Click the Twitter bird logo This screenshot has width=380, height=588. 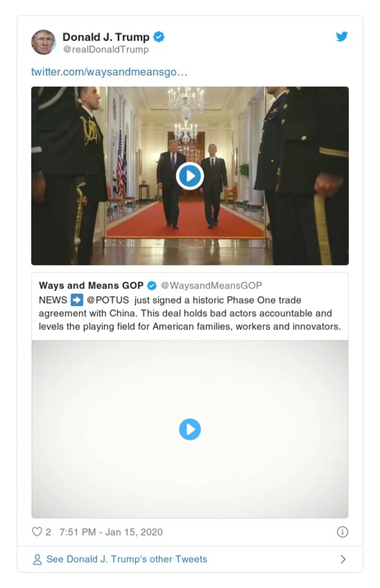click(342, 36)
